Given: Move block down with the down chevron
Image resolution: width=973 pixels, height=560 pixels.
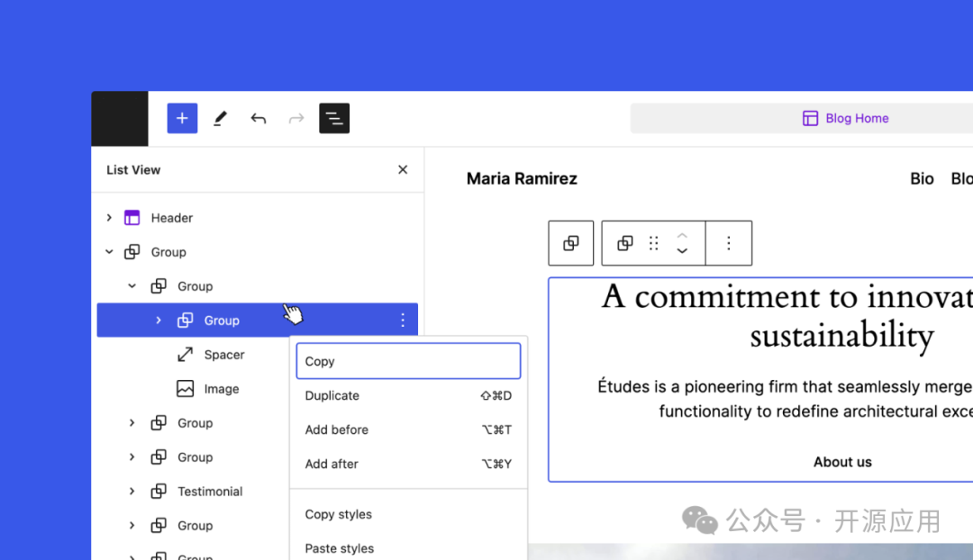Looking at the screenshot, I should tap(682, 251).
